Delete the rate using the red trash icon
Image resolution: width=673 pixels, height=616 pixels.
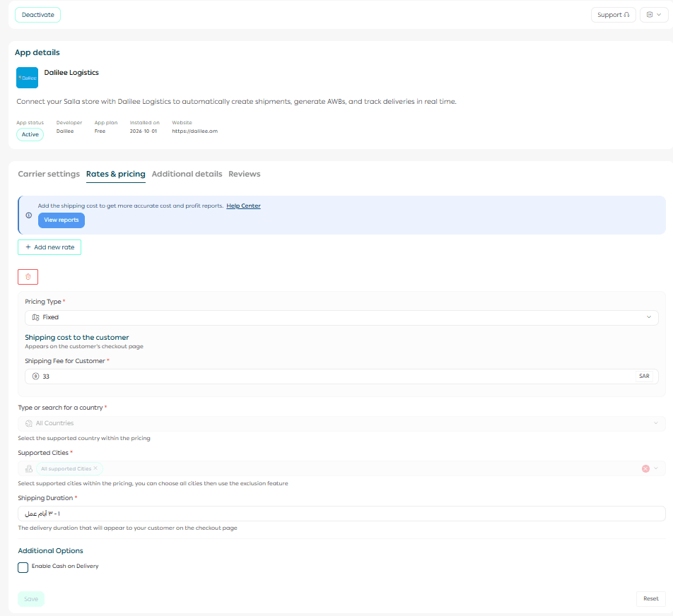click(28, 277)
